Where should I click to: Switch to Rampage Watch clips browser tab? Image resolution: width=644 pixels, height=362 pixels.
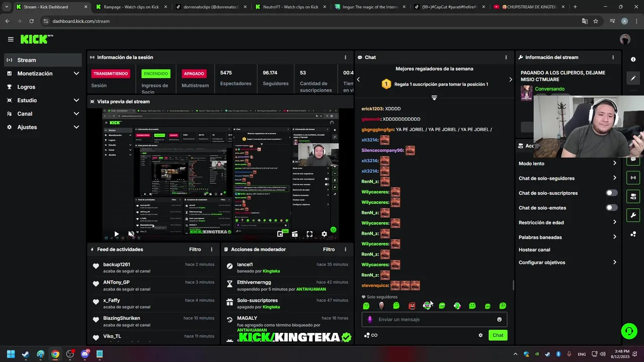point(131,7)
